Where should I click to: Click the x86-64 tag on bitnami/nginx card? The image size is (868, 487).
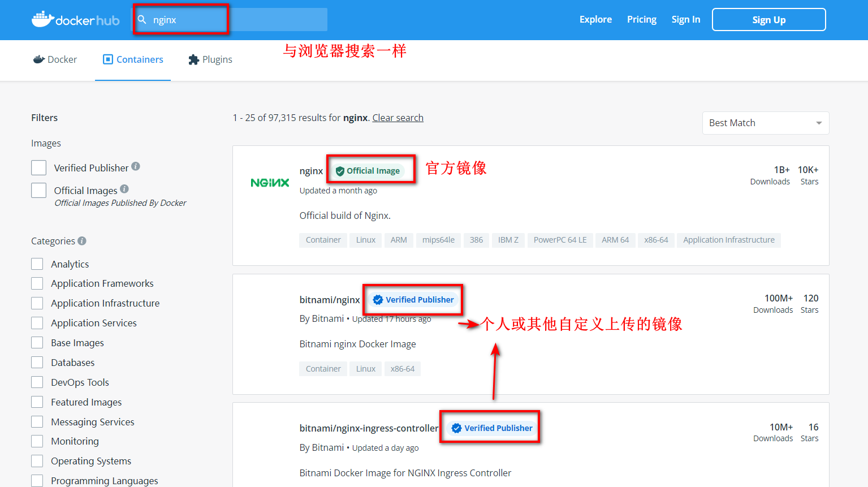pyautogui.click(x=403, y=369)
